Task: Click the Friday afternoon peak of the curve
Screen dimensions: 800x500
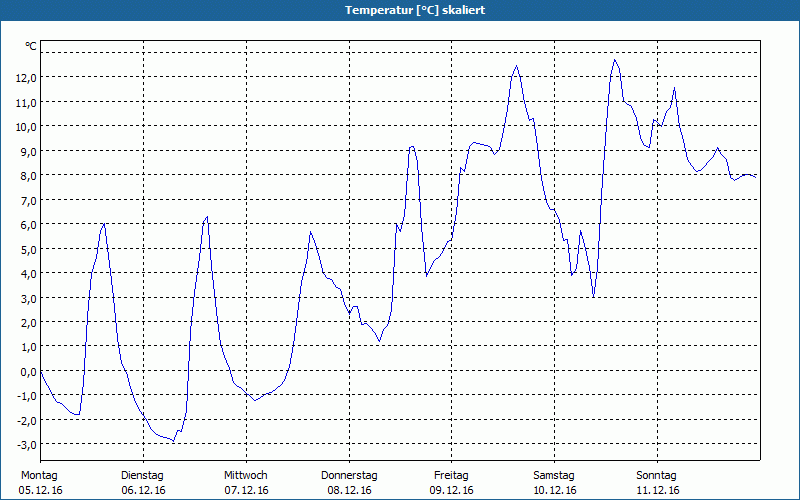Action: 517,66
